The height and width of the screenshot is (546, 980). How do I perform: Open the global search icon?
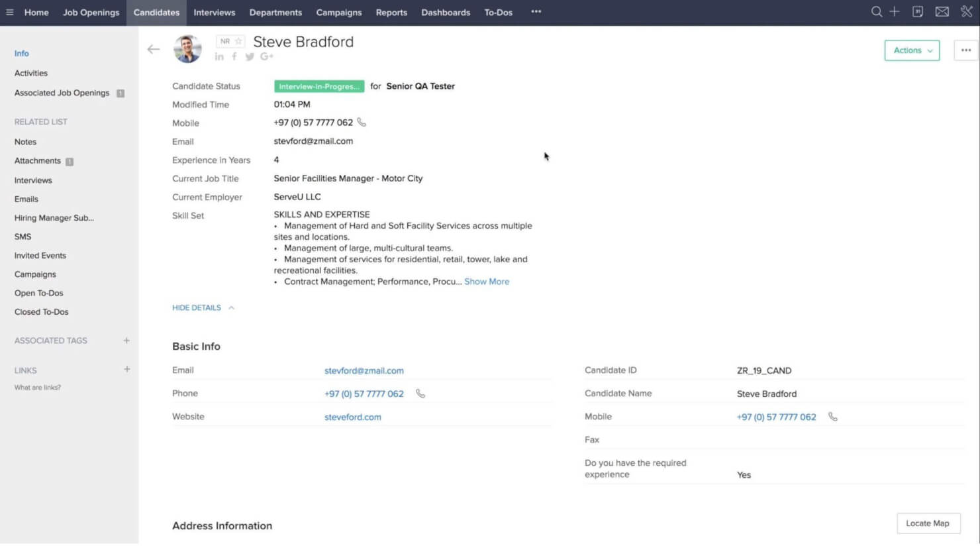click(877, 12)
